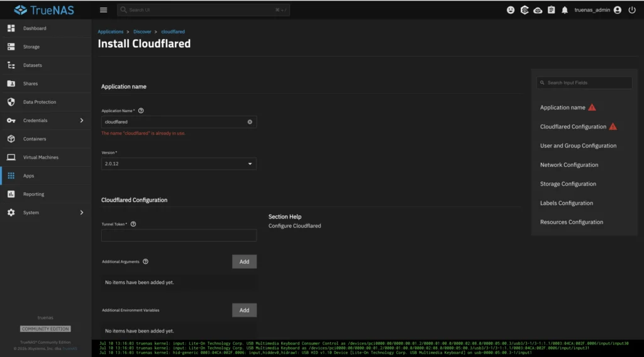Expand the Credentials submenu chevron
Viewport: 644px width, 357px height.
coord(81,120)
